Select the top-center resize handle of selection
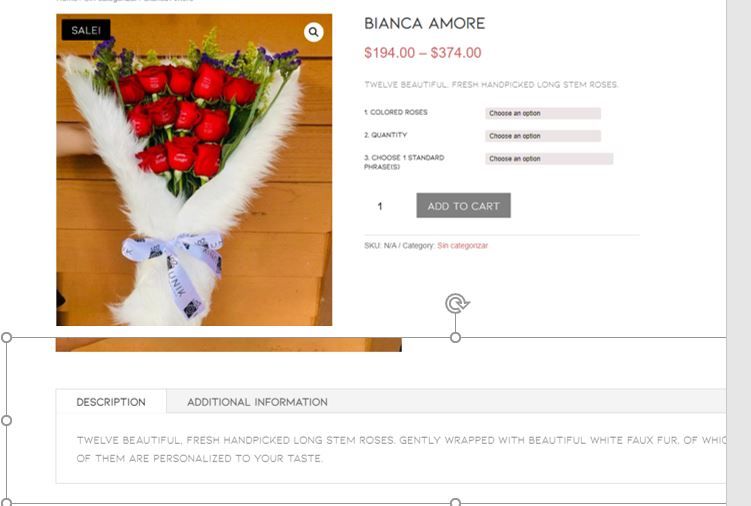 [x=455, y=337]
